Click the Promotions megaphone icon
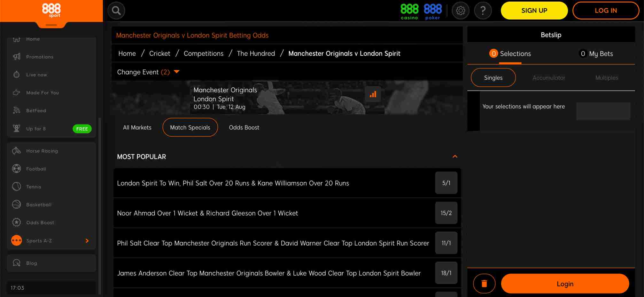The height and width of the screenshot is (297, 644). [x=17, y=57]
